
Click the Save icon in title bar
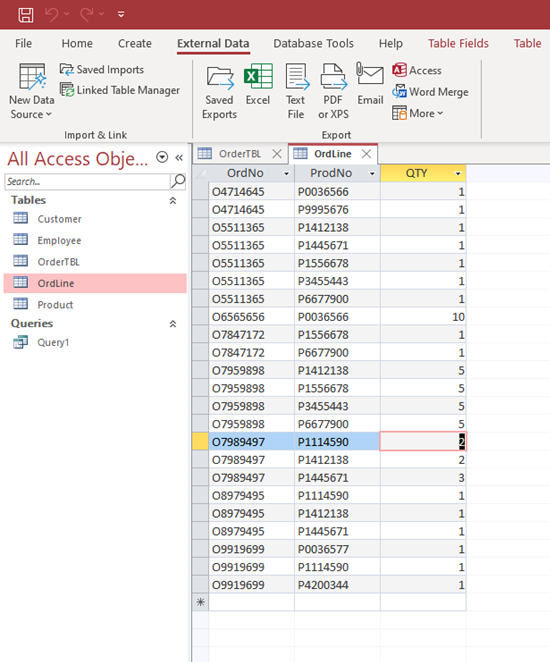(x=26, y=15)
